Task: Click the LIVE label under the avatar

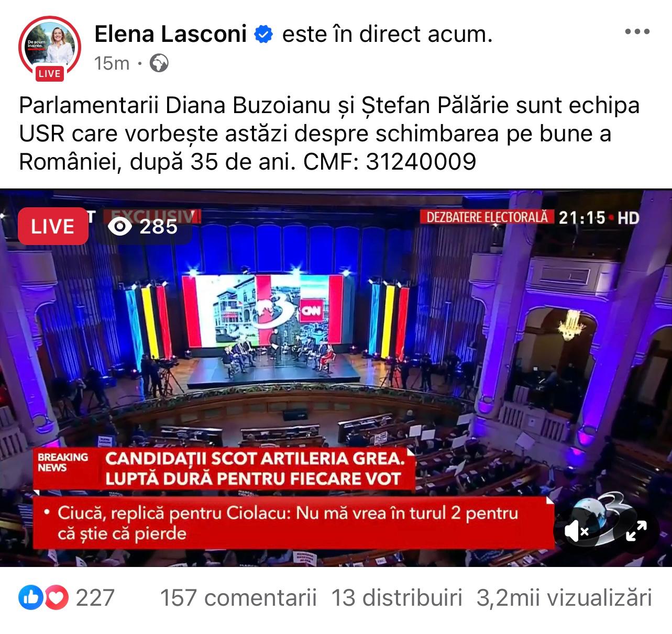Action: click(49, 73)
